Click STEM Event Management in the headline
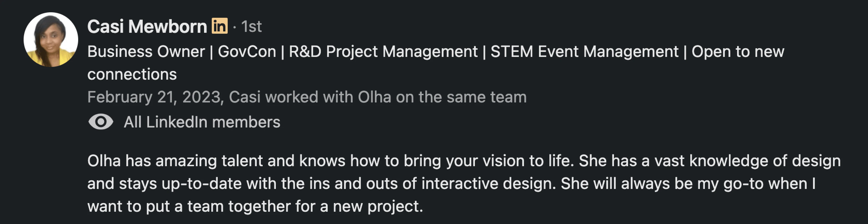 pos(584,52)
